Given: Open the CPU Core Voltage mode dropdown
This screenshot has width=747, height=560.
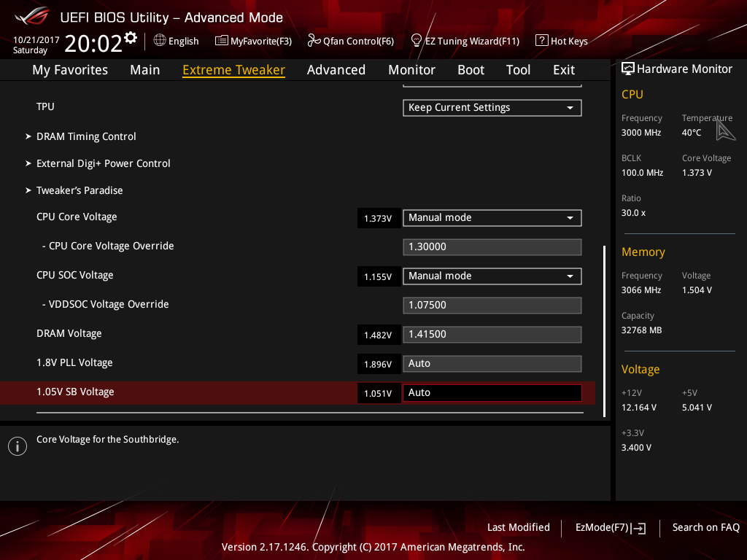Looking at the screenshot, I should click(492, 217).
